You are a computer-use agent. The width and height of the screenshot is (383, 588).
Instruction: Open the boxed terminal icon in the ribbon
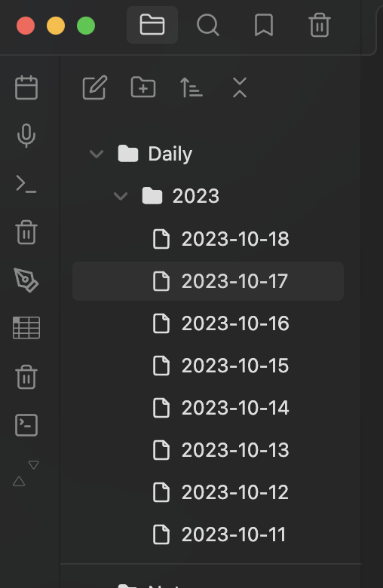point(26,425)
